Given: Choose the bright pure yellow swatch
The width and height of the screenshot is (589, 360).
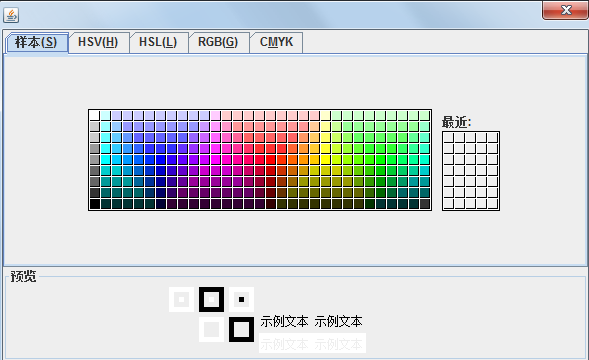Looking at the screenshot, I should [325, 160].
